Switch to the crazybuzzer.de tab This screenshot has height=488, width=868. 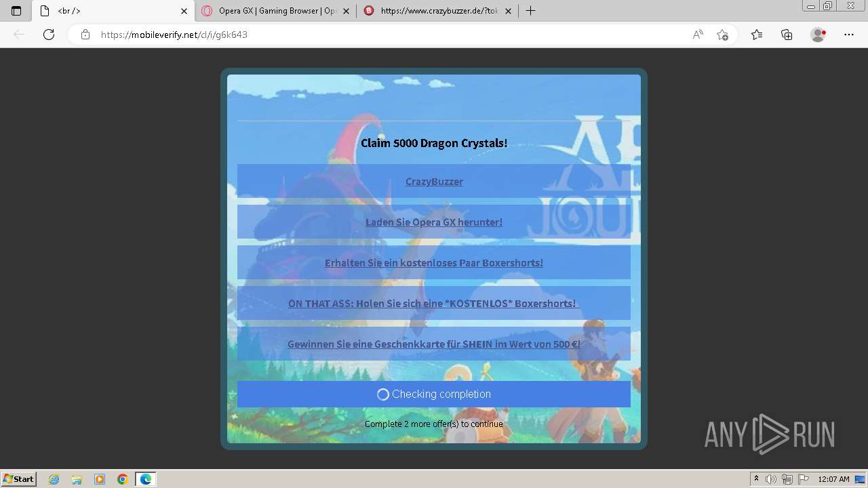coord(437,11)
